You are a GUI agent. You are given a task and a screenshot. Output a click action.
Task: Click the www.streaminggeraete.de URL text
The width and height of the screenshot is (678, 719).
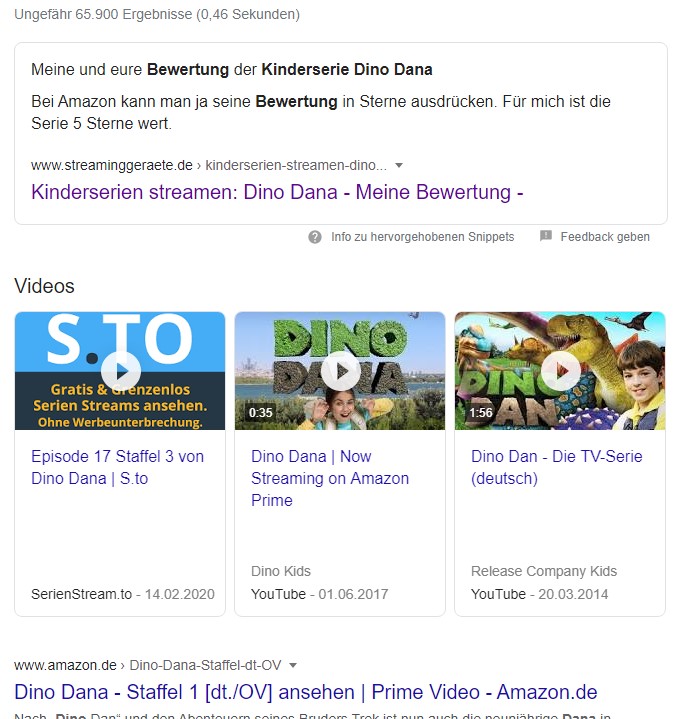pyautogui.click(x=111, y=166)
